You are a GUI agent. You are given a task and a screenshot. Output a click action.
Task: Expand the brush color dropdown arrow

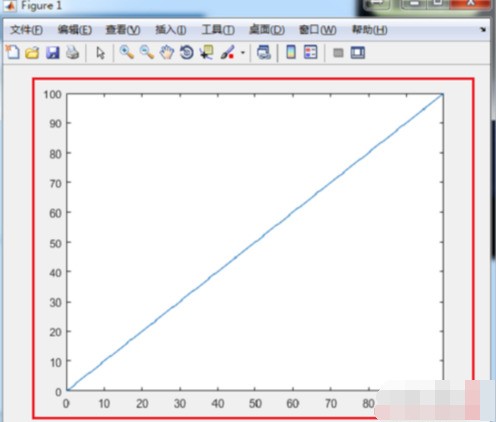(243, 53)
